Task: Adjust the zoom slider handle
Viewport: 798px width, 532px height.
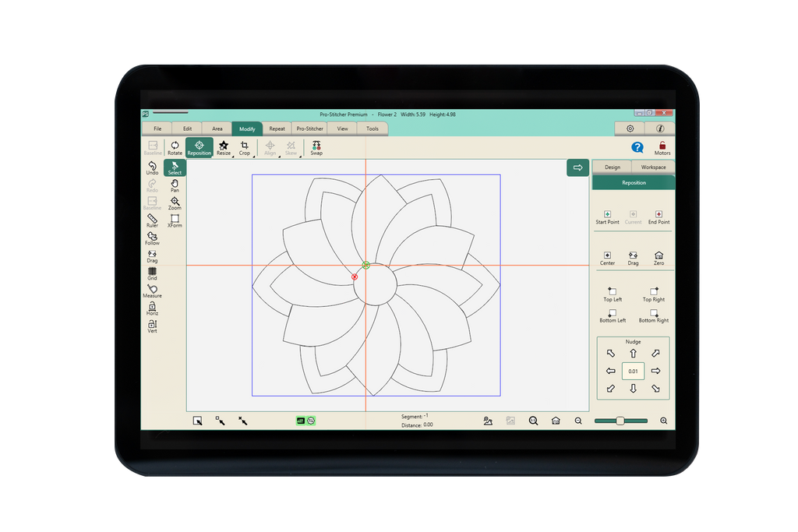Action: (620, 421)
